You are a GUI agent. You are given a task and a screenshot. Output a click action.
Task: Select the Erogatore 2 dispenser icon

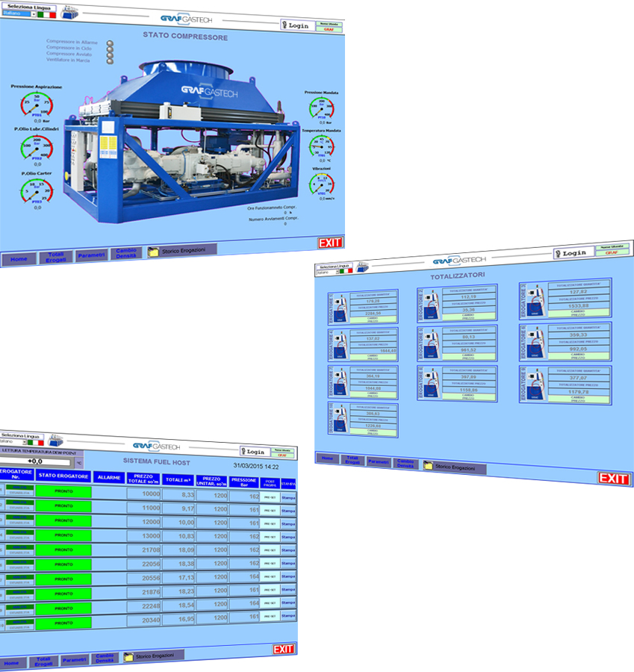coord(431,305)
